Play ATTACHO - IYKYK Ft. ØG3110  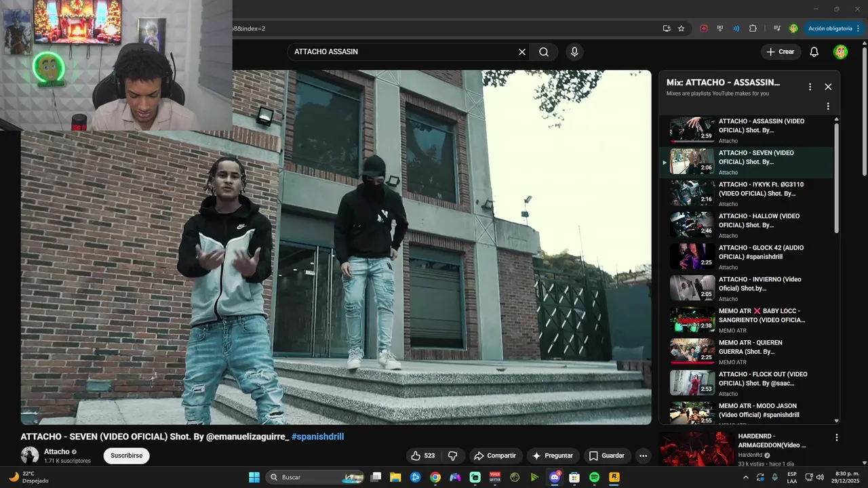coord(746,194)
